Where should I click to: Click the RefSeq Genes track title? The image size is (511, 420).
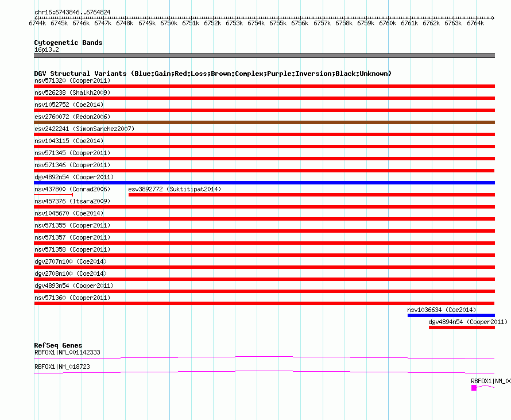tap(58, 345)
